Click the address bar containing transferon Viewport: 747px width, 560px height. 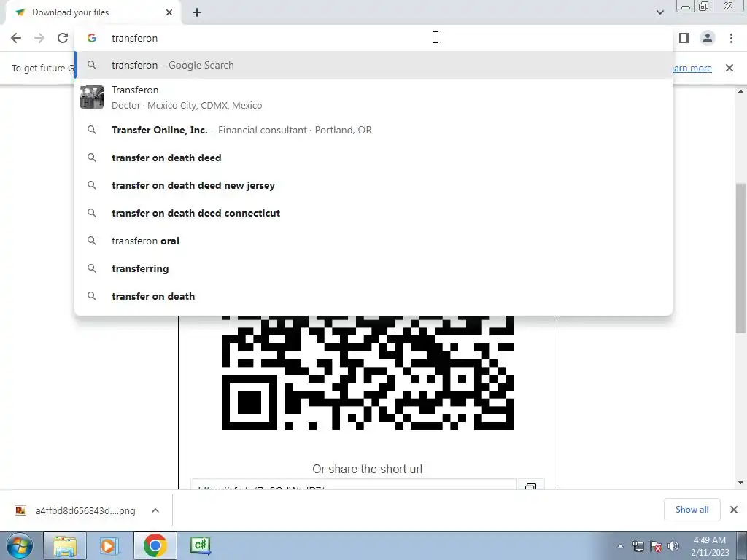click(373, 38)
